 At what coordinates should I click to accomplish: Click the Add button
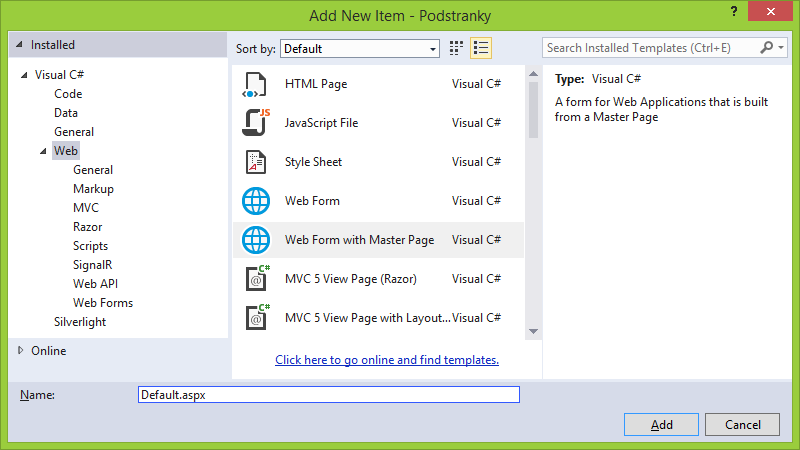coord(661,424)
